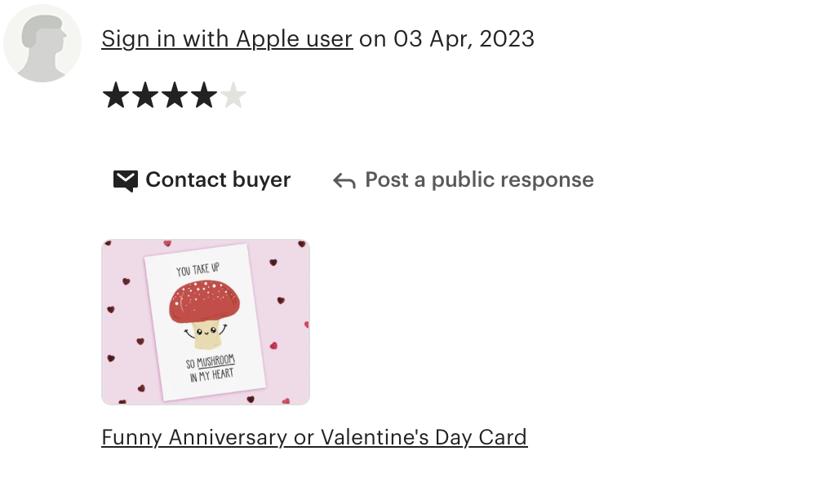Choose 'Post a public response'
839x504 pixels.
(x=479, y=179)
